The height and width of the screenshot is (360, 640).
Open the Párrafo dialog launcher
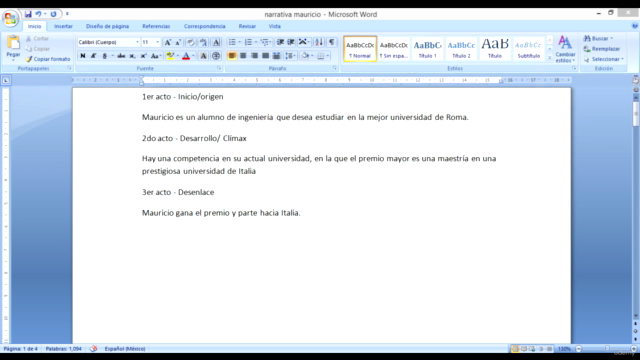coord(335,69)
